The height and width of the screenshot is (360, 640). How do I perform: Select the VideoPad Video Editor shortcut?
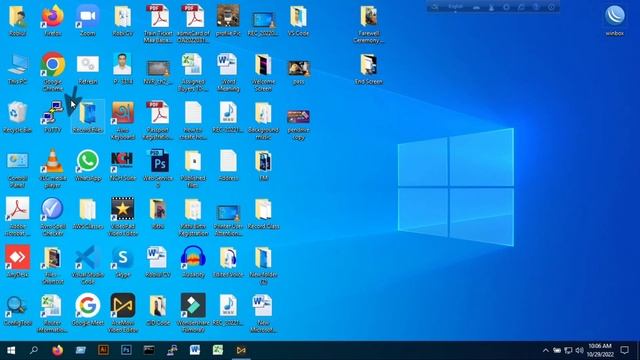coord(123,216)
